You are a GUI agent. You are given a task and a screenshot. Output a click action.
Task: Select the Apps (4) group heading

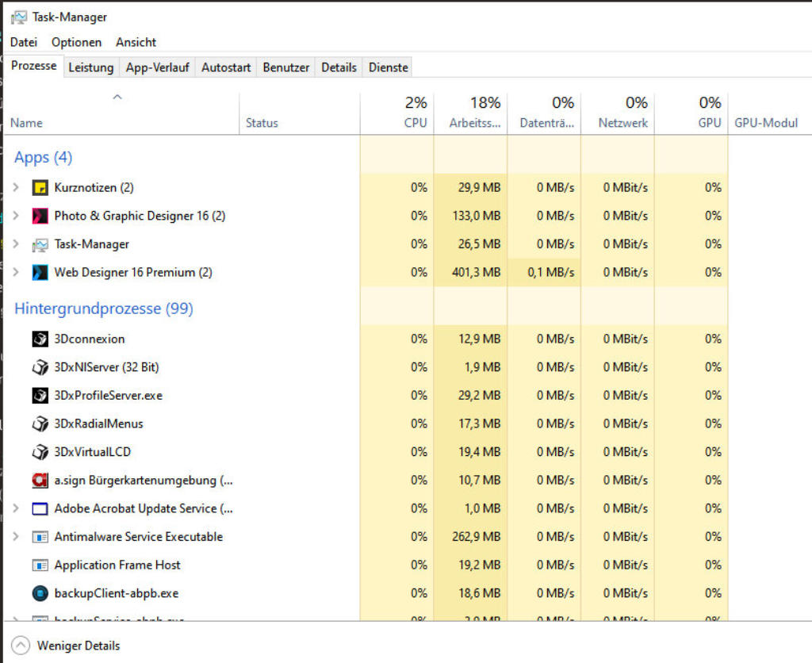coord(44,157)
